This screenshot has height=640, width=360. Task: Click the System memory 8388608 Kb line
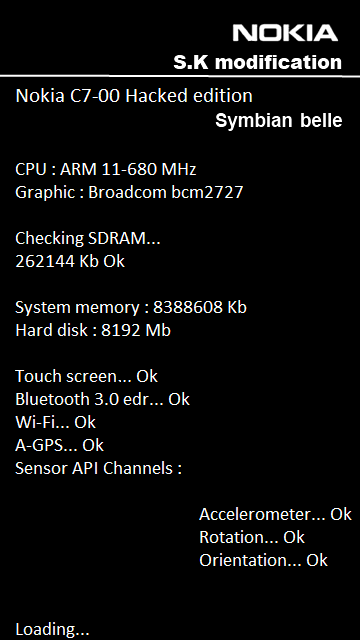pyautogui.click(x=131, y=307)
